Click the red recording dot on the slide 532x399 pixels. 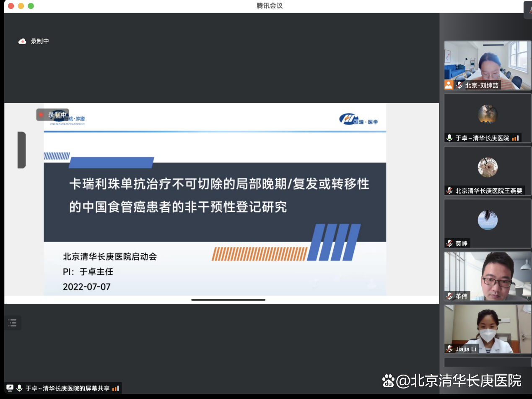[41, 115]
